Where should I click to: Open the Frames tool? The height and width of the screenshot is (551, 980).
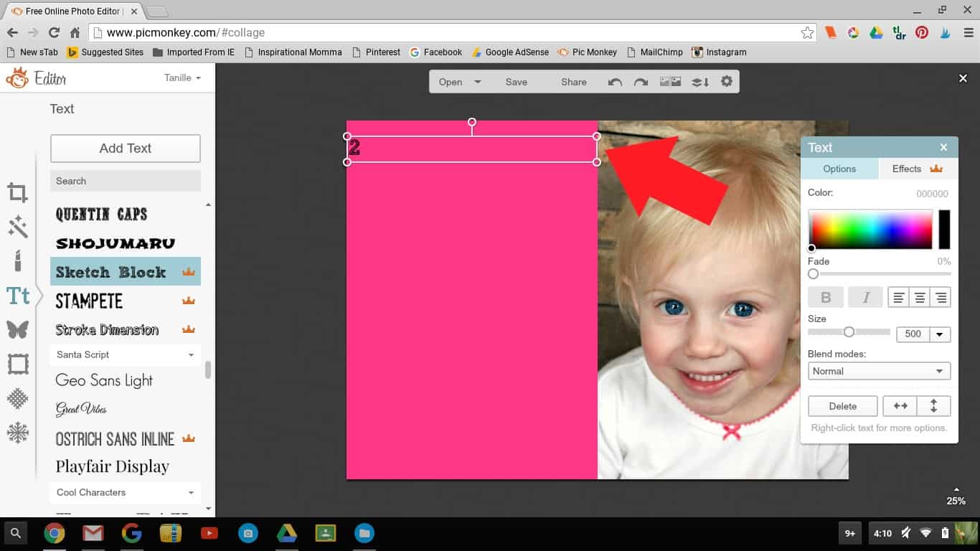click(x=18, y=364)
